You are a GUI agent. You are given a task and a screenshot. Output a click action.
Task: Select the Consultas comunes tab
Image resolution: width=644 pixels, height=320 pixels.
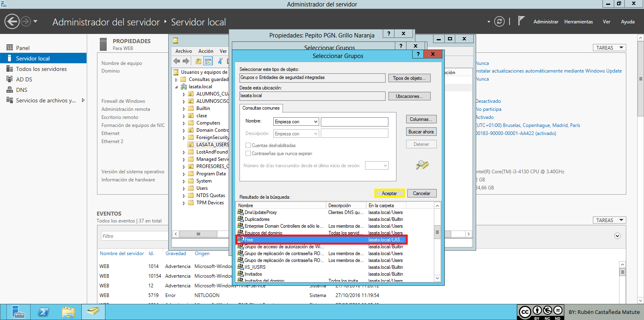(261, 108)
